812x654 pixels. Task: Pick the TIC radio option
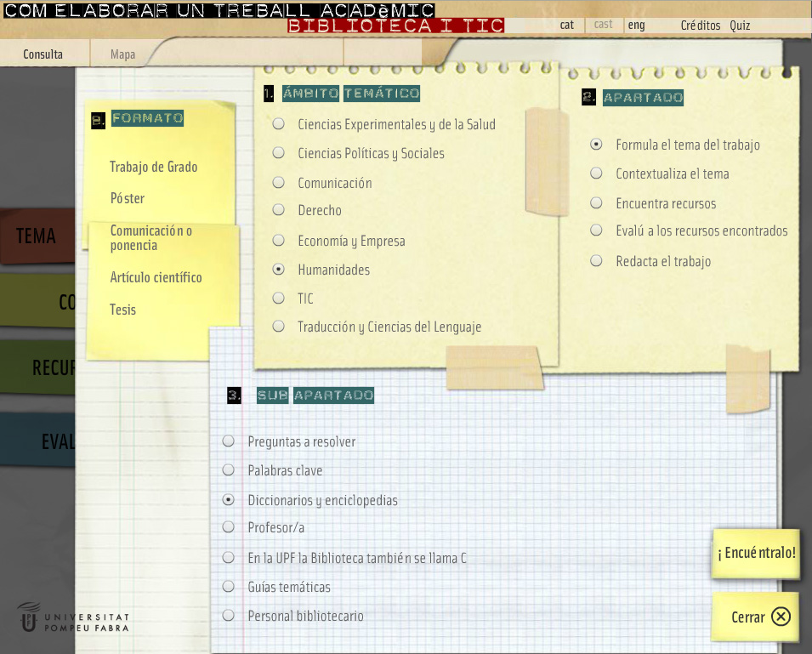279,299
